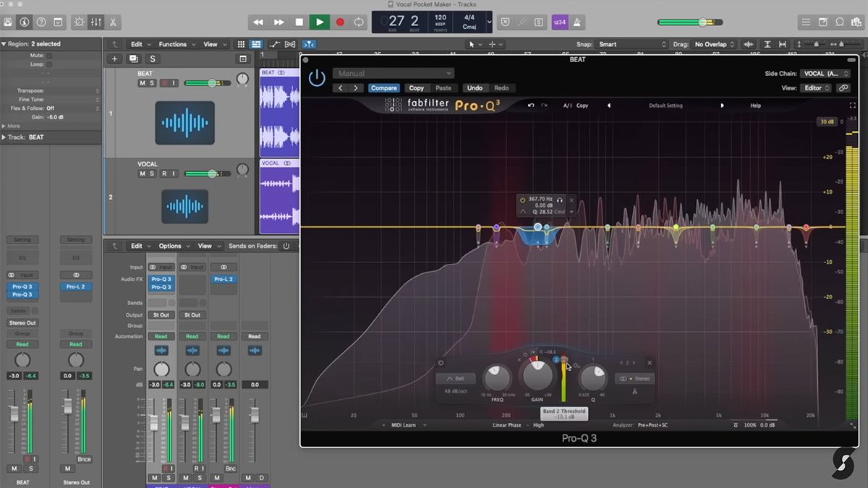Click the band GAIN knob
The height and width of the screenshot is (488, 868).
pyautogui.click(x=537, y=376)
